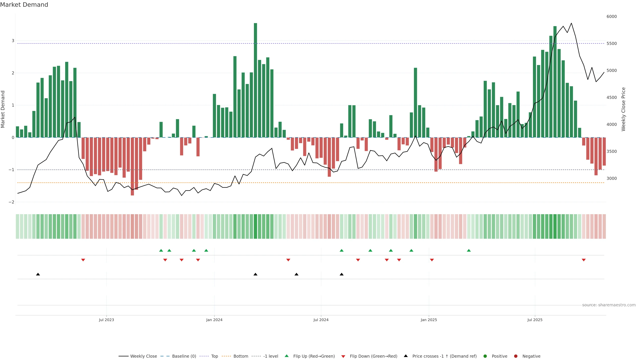
Task: Click the leftmost black price-cross triangle marker
Action: coord(38,274)
